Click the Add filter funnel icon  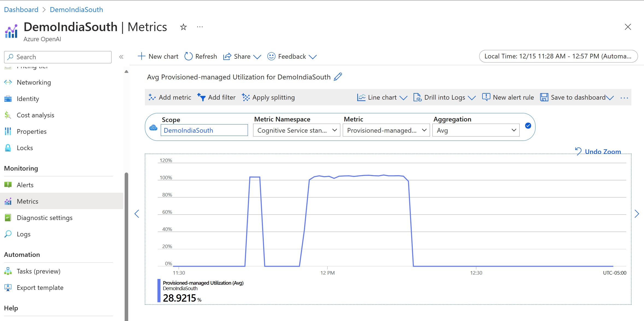201,97
